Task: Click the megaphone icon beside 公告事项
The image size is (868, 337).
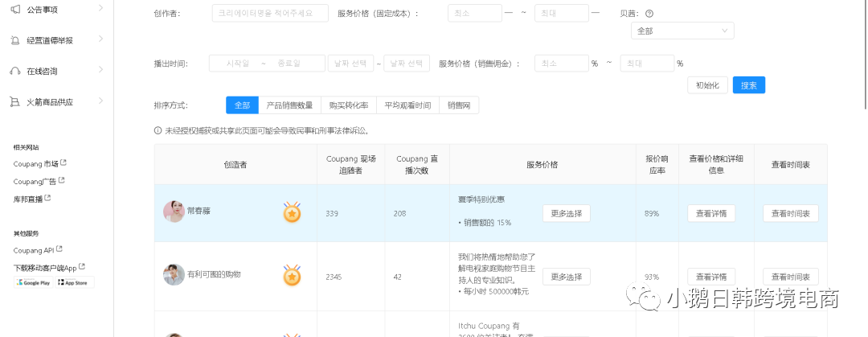Action: [x=15, y=9]
